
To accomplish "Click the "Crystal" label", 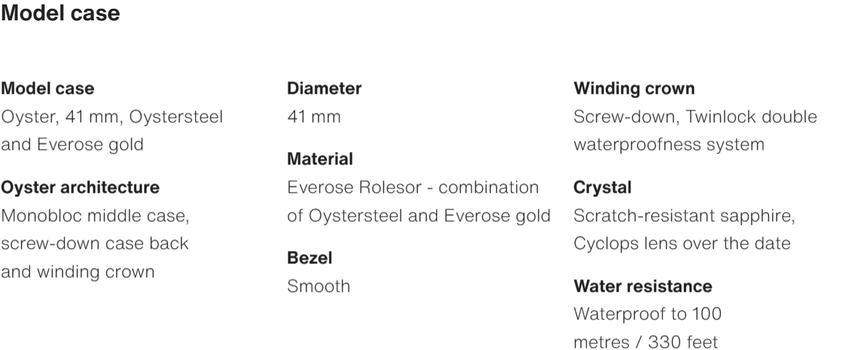I will click(x=602, y=188).
